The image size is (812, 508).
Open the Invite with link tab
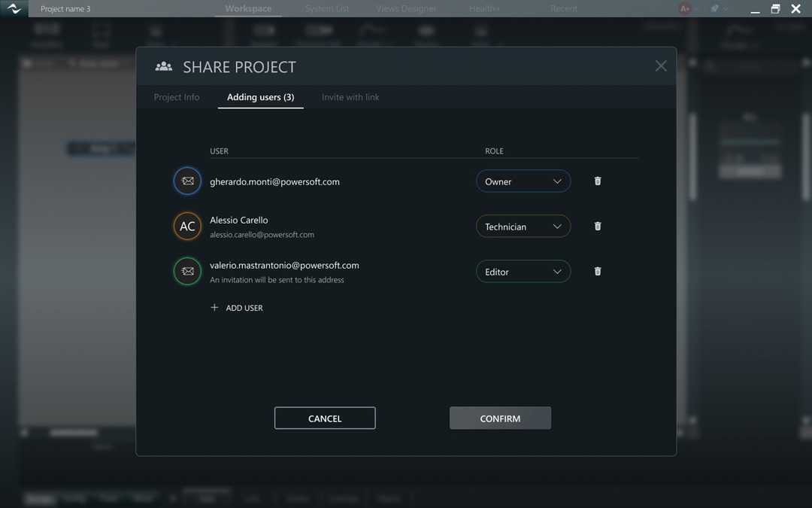pyautogui.click(x=350, y=96)
